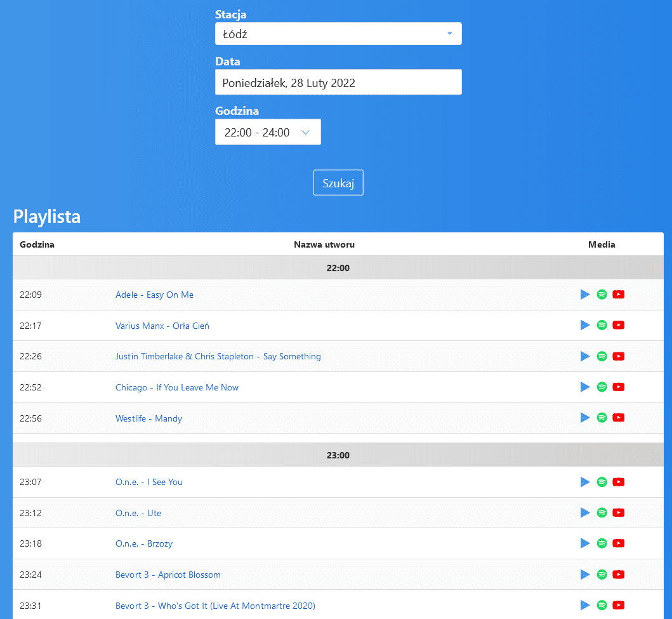Image resolution: width=672 pixels, height=619 pixels.
Task: Click the 22:26 time cell
Action: coord(31,356)
